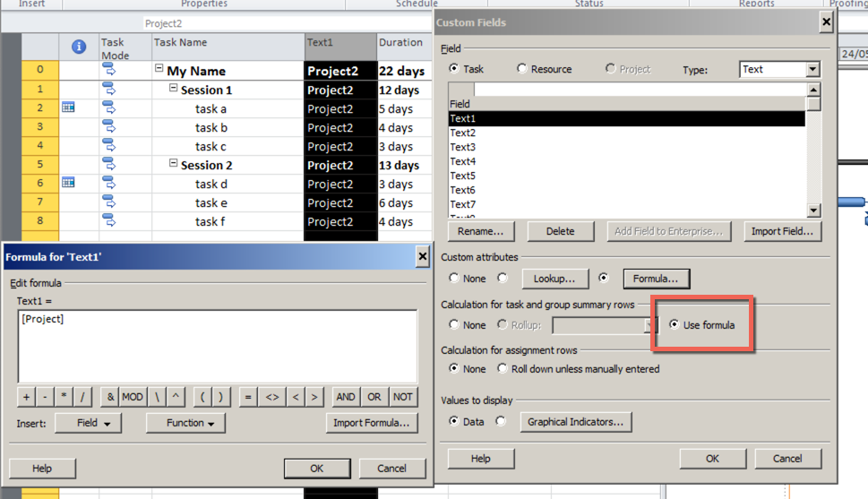
Task: Insert the equals operator
Action: pos(248,397)
